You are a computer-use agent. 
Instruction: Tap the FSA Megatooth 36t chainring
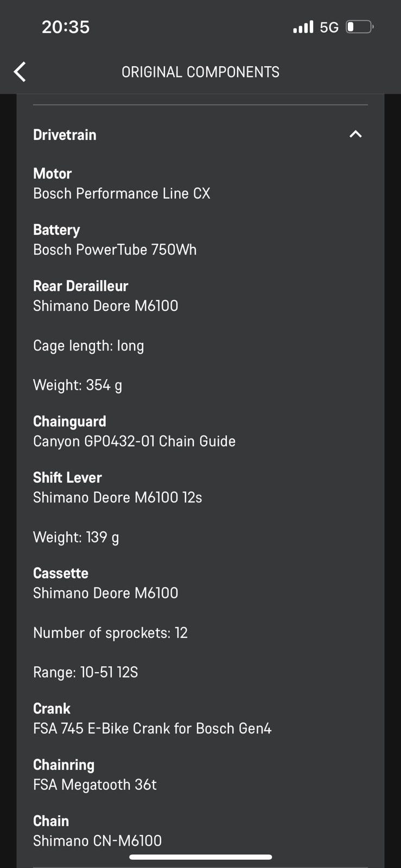click(94, 784)
